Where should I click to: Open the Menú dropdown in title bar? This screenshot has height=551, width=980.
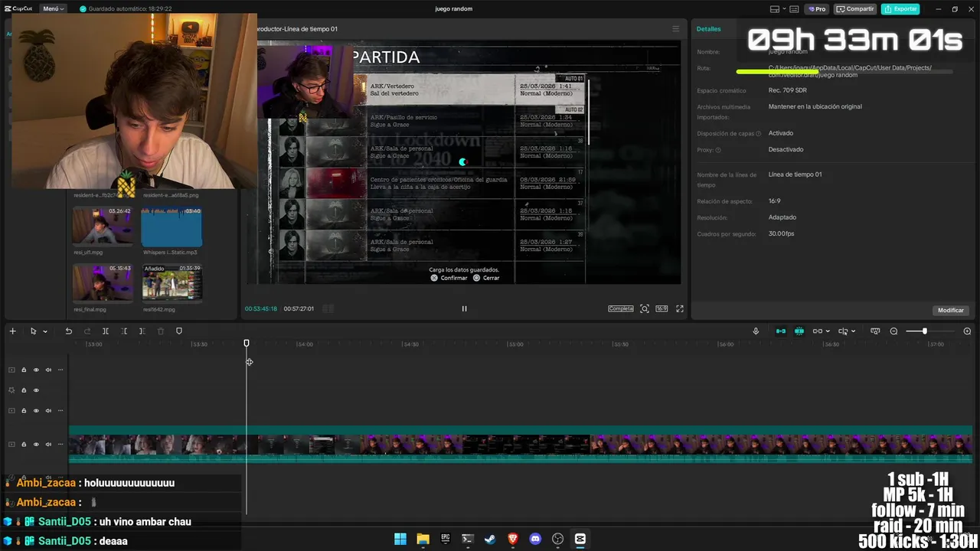click(54, 9)
